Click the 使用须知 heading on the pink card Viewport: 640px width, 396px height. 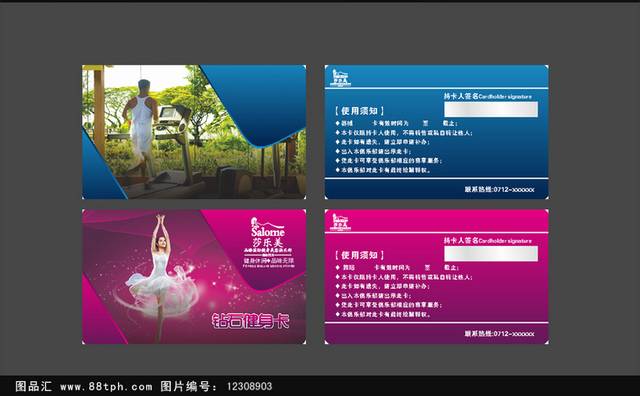(x=359, y=255)
